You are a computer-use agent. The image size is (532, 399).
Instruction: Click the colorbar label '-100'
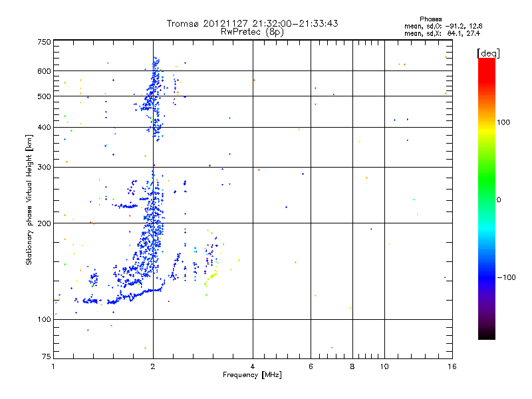click(507, 277)
